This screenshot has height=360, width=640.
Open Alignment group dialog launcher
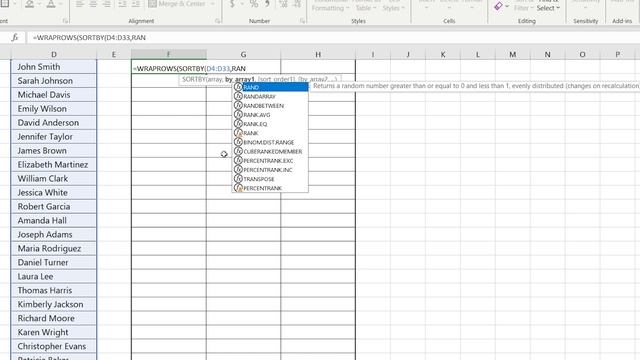(218, 21)
